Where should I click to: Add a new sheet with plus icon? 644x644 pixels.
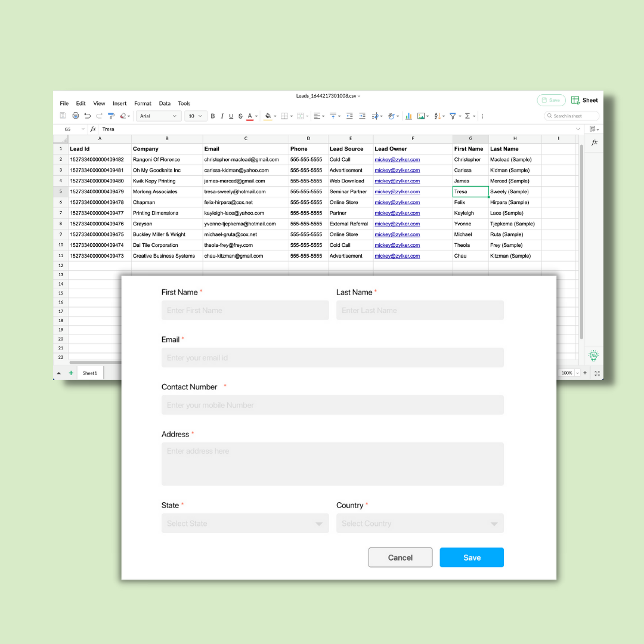pyautogui.click(x=71, y=373)
